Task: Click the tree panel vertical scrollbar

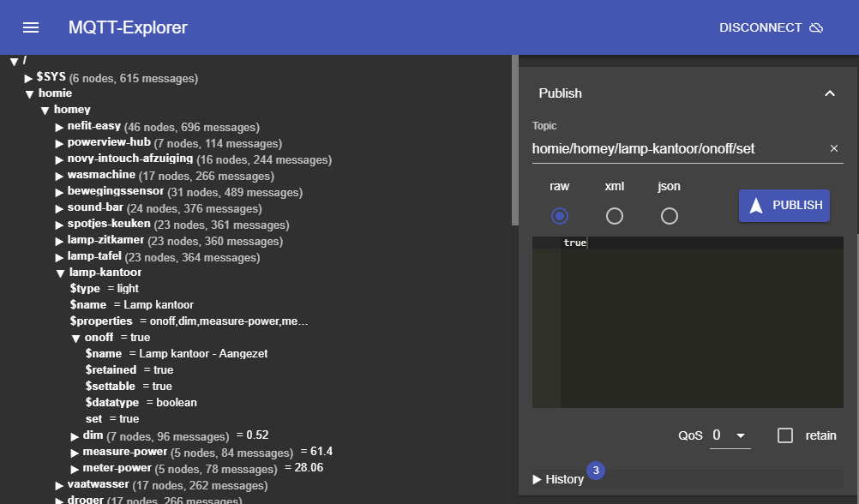Action: [x=514, y=140]
